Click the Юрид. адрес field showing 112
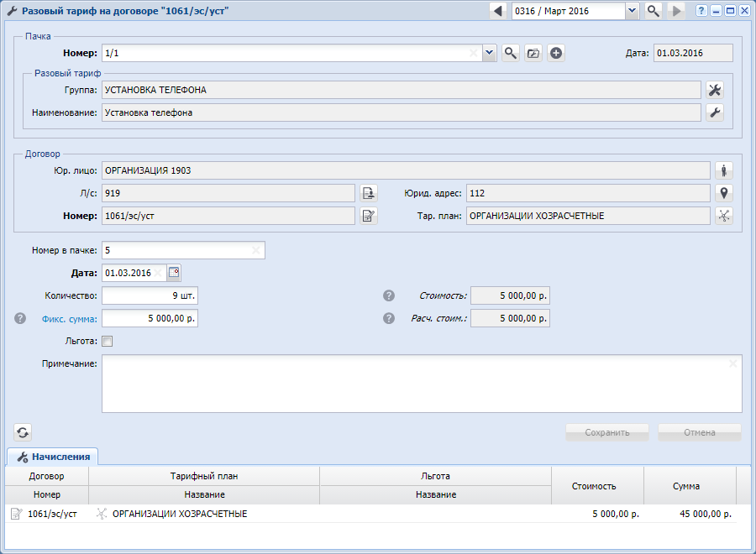 tap(588, 193)
